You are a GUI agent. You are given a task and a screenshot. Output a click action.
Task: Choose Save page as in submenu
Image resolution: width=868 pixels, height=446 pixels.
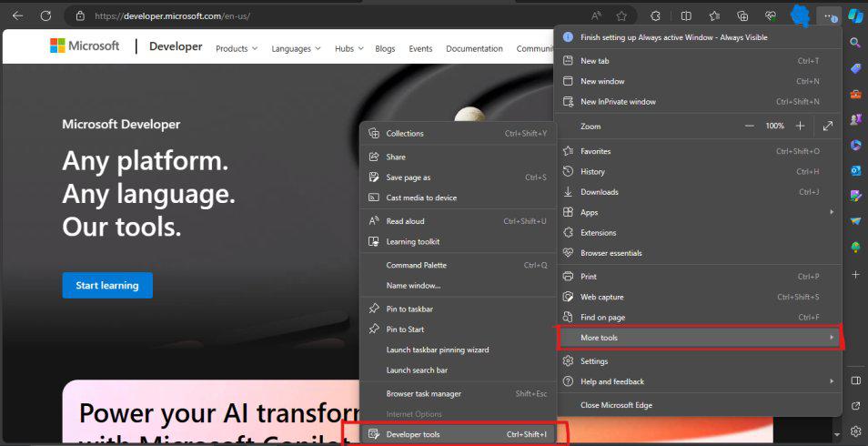[458, 177]
